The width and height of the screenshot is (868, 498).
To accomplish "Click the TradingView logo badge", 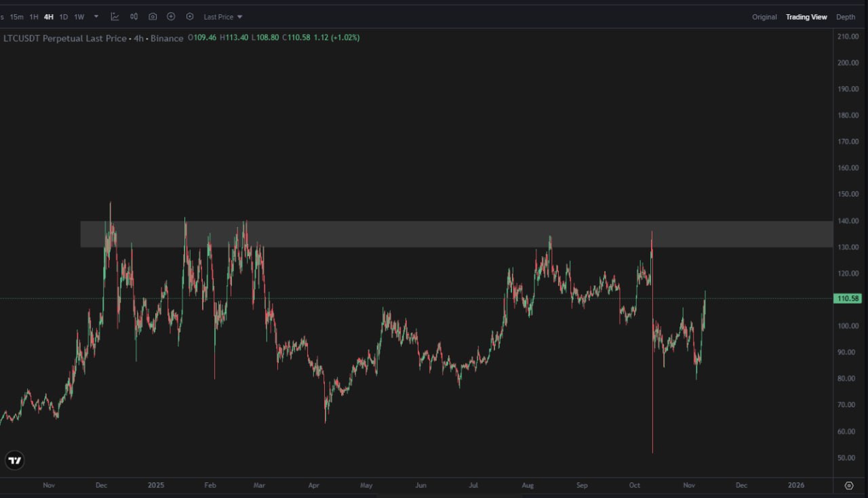I will (x=14, y=461).
